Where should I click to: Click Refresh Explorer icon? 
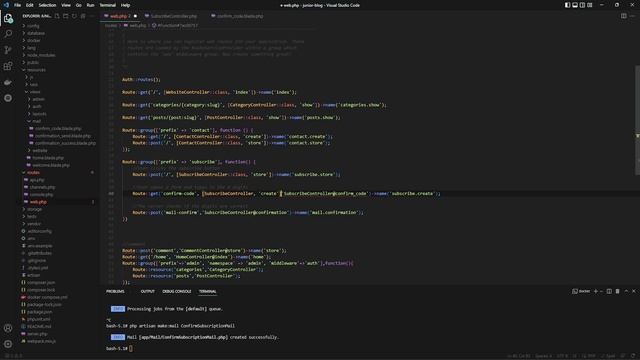(x=74, y=16)
